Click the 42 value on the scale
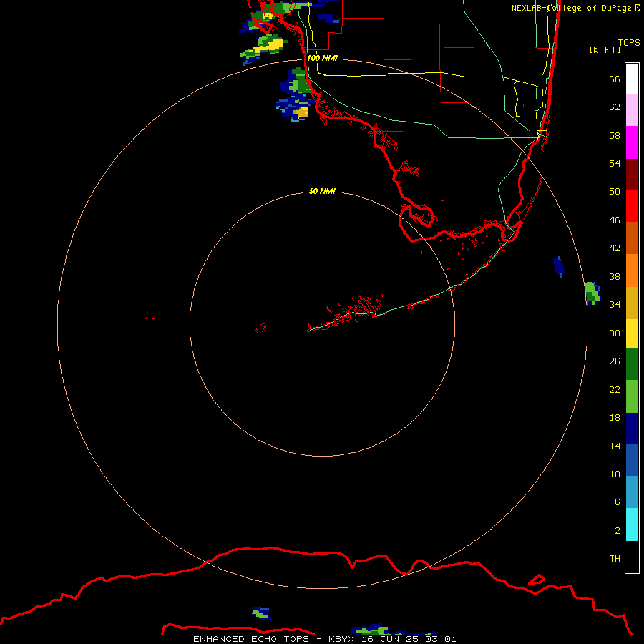Viewport: 644px width, 644px height. [x=615, y=248]
